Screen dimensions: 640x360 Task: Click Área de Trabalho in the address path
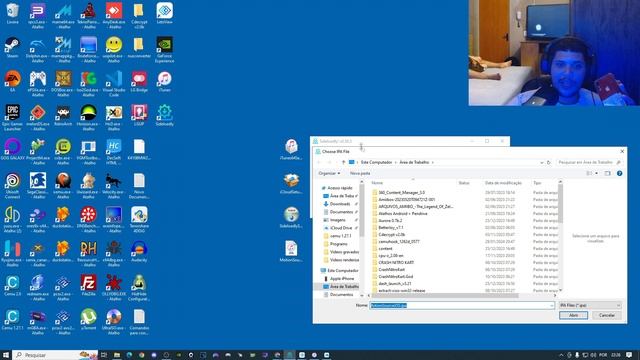pyautogui.click(x=414, y=162)
